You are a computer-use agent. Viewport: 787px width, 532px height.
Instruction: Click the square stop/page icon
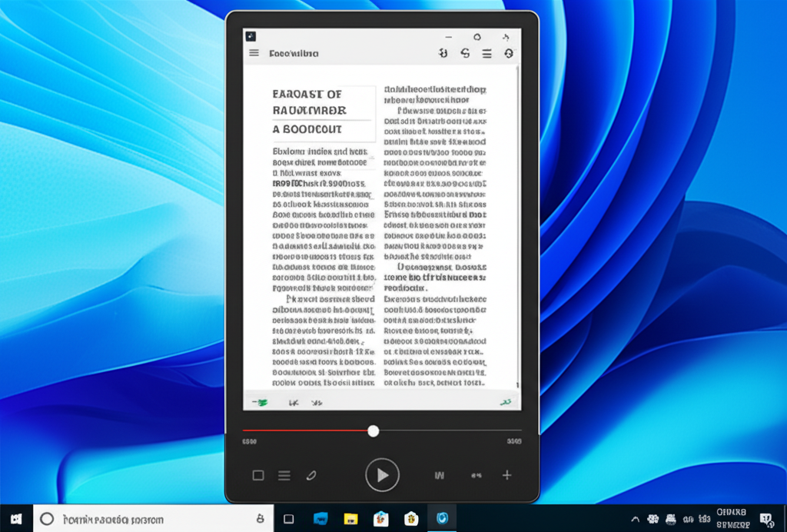pos(258,475)
